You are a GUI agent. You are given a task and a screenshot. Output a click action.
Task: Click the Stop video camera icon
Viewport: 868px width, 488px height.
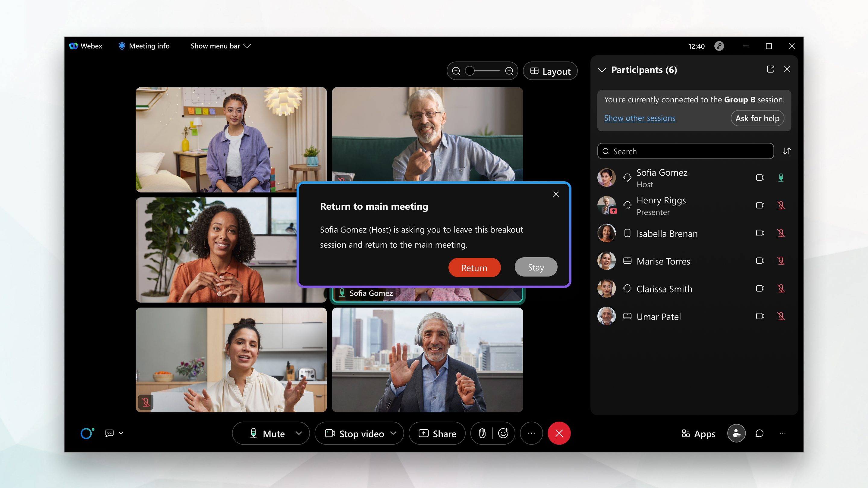pos(330,433)
